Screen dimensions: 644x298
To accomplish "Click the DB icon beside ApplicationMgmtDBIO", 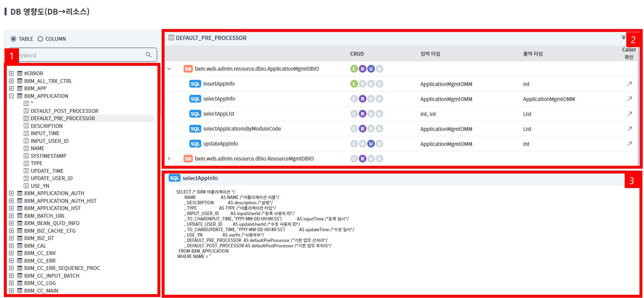I will 188,68.
